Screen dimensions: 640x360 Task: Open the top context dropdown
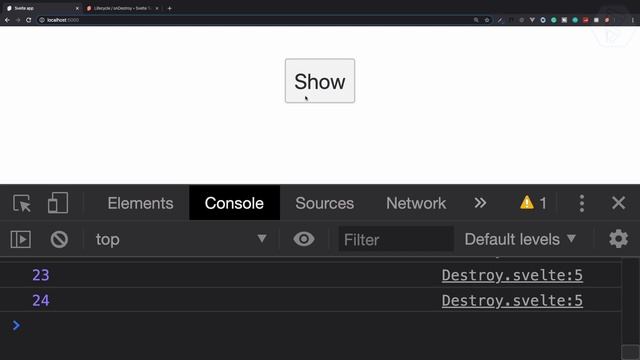(x=181, y=239)
